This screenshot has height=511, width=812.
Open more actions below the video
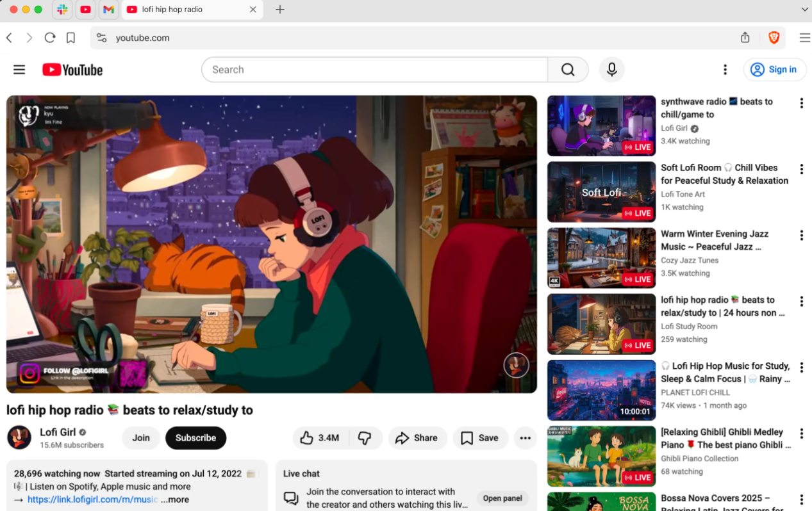click(525, 438)
